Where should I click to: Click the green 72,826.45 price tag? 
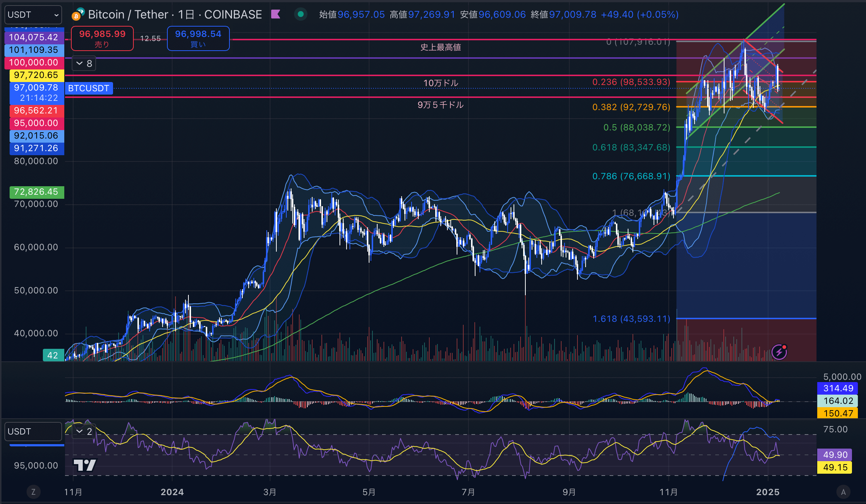click(x=36, y=192)
